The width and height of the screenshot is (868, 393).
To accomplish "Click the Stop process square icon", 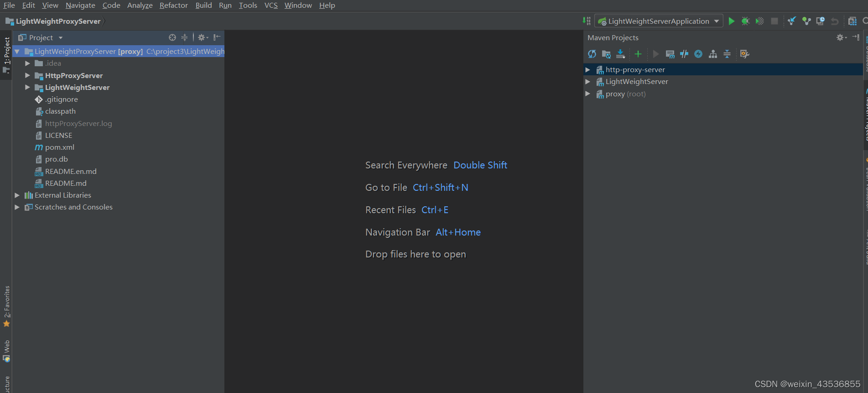I will (774, 21).
